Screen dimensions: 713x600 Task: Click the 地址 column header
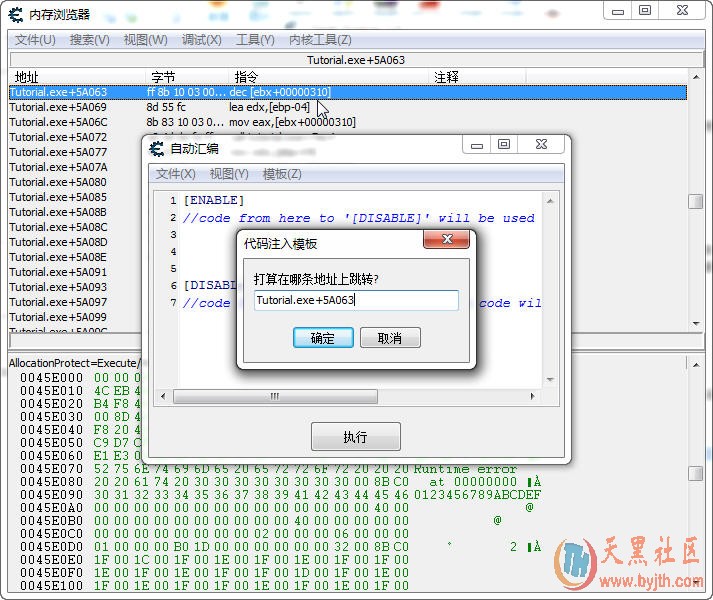tap(26, 77)
